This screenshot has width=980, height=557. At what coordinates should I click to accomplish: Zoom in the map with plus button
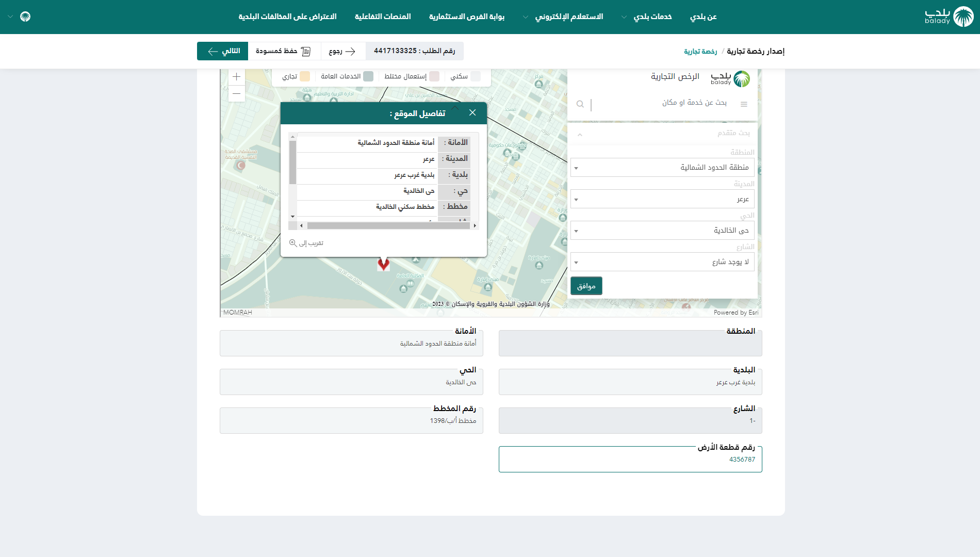tap(236, 77)
